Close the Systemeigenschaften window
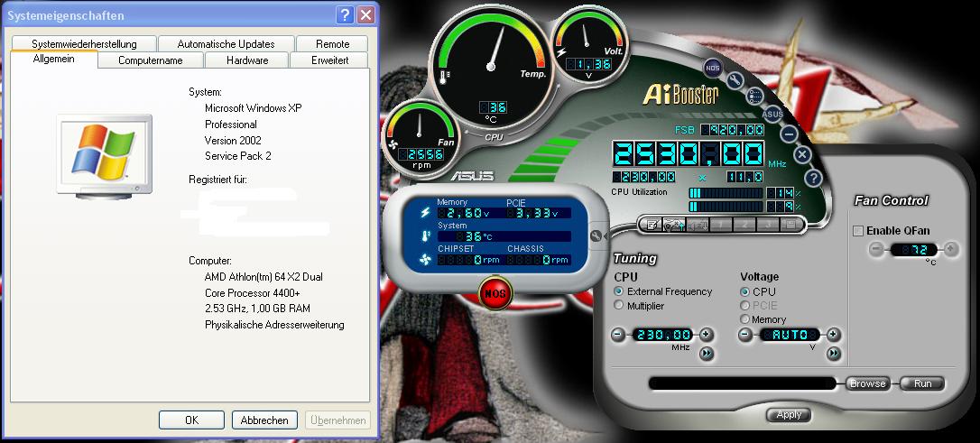The image size is (980, 443). (x=365, y=15)
